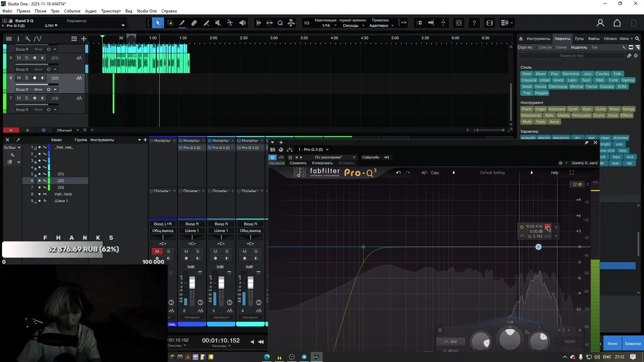Mute track 5
644x362 pixels.
click(19, 58)
